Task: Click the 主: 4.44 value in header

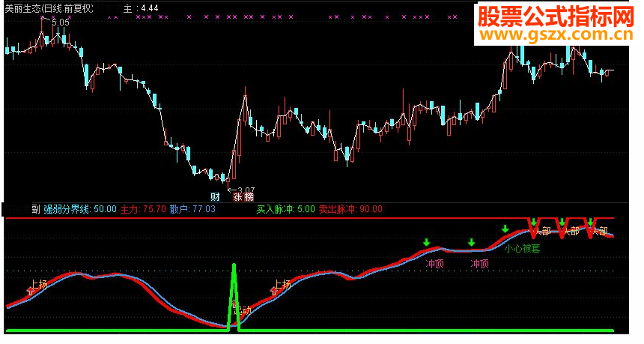Action: pyautogui.click(x=141, y=8)
